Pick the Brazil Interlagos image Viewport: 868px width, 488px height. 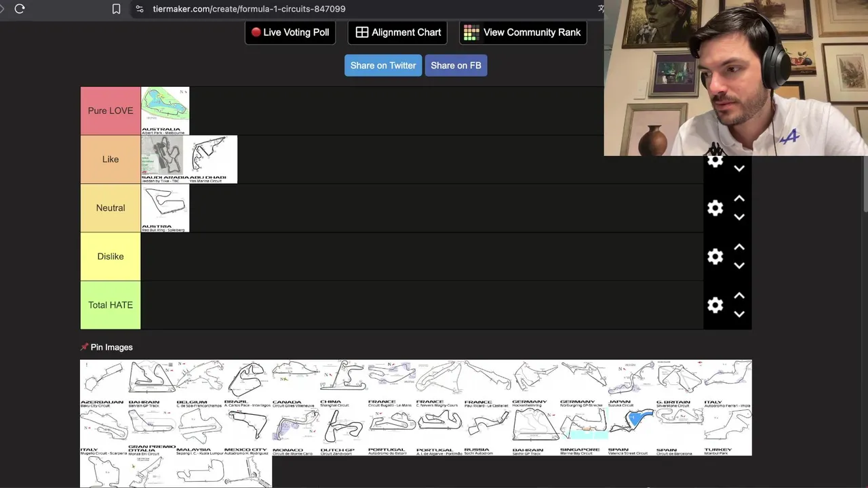(248, 384)
